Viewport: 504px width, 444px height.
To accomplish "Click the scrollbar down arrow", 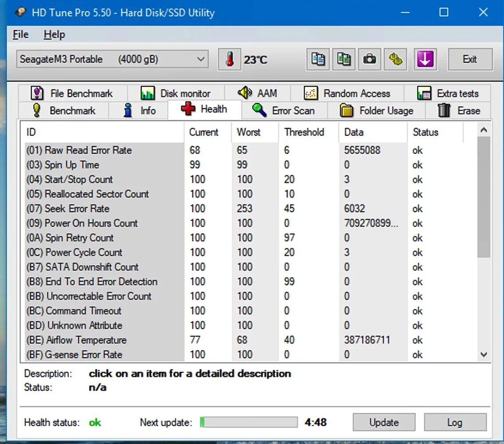I will pos(484,354).
